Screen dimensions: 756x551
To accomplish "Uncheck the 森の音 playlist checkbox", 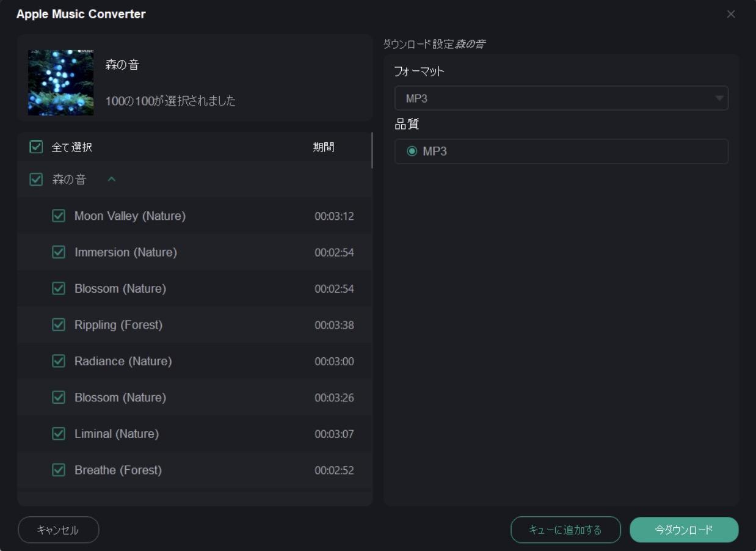I will tap(36, 180).
